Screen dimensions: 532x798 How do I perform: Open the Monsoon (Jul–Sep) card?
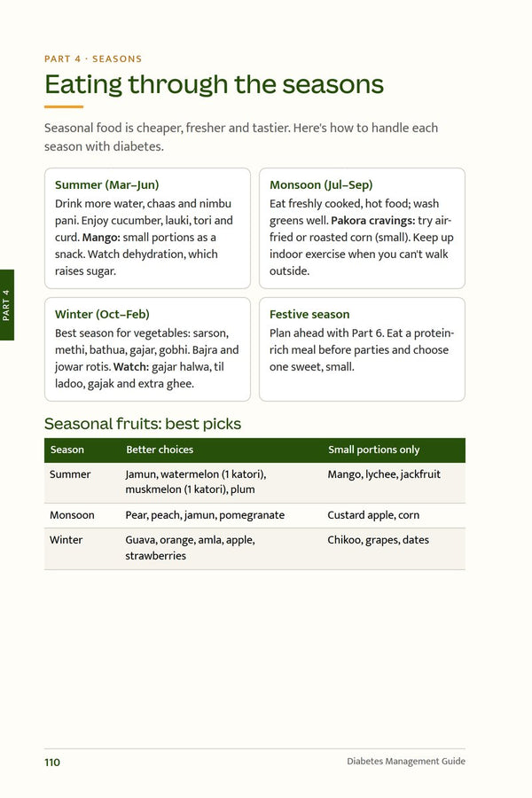362,228
